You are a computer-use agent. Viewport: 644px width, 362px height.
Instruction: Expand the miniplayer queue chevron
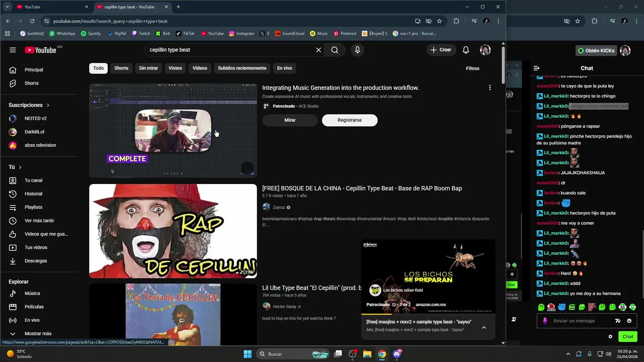pyautogui.click(x=484, y=327)
